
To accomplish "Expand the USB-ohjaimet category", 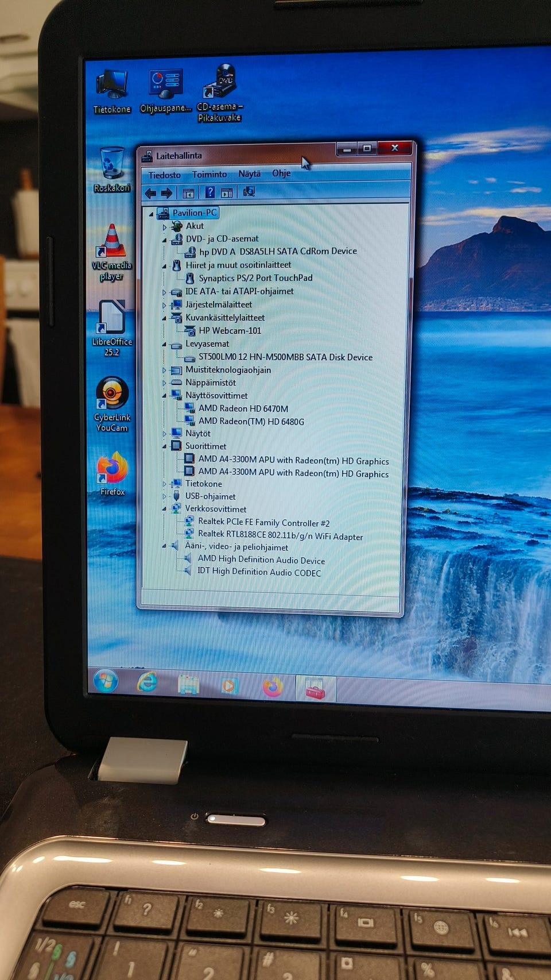I will pyautogui.click(x=164, y=497).
